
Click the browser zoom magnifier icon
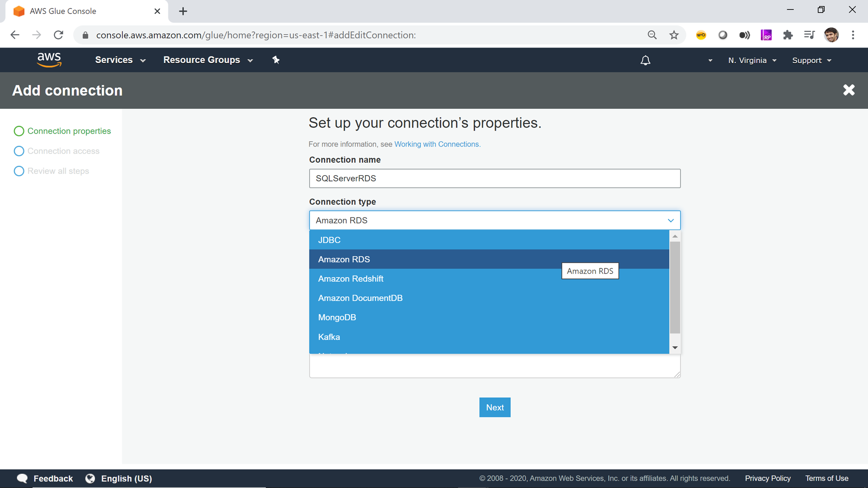point(652,35)
